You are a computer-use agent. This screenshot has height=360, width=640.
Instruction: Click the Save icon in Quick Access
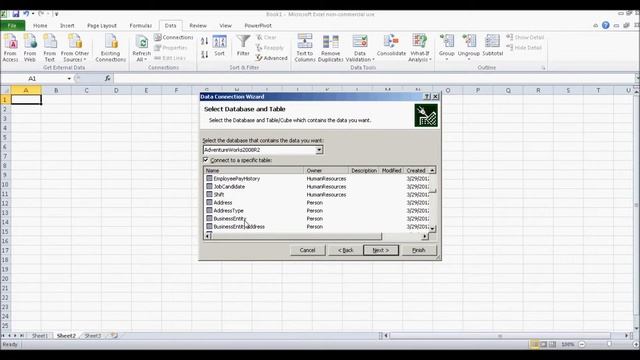click(16, 14)
